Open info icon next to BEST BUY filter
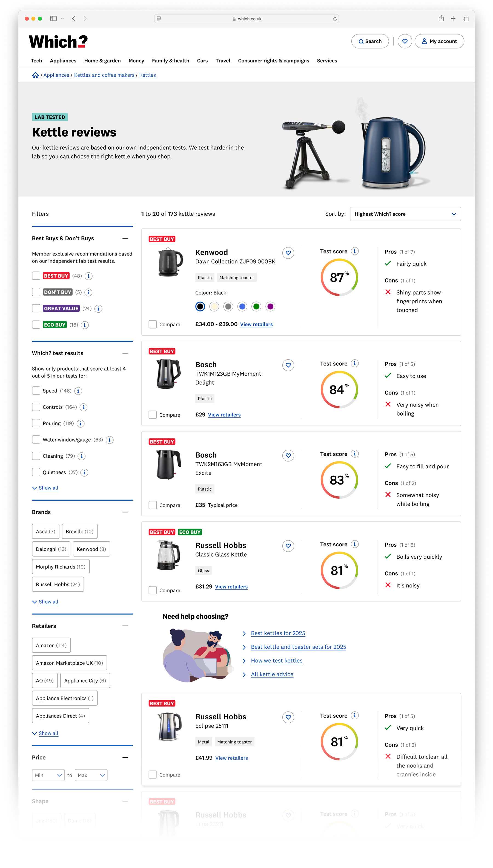The width and height of the screenshot is (493, 868). pos(88,276)
